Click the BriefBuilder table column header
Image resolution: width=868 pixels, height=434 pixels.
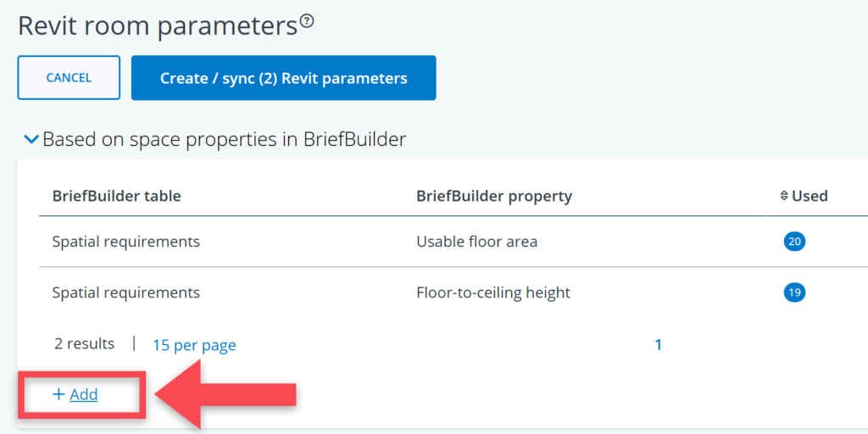click(117, 196)
